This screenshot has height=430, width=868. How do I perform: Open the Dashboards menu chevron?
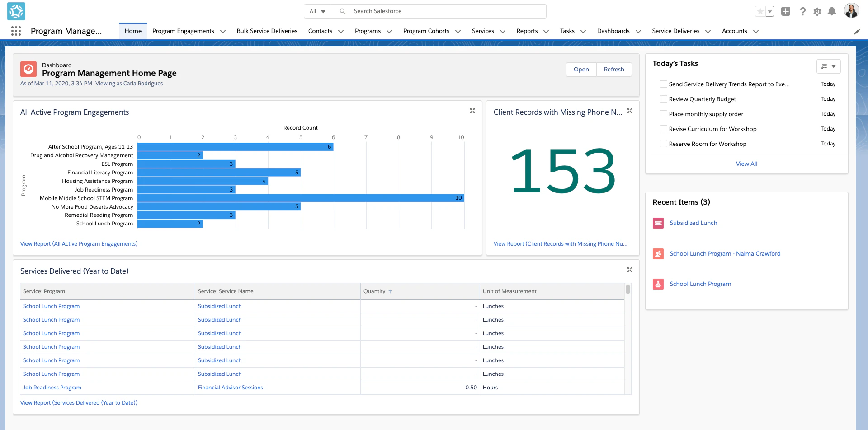coord(638,31)
